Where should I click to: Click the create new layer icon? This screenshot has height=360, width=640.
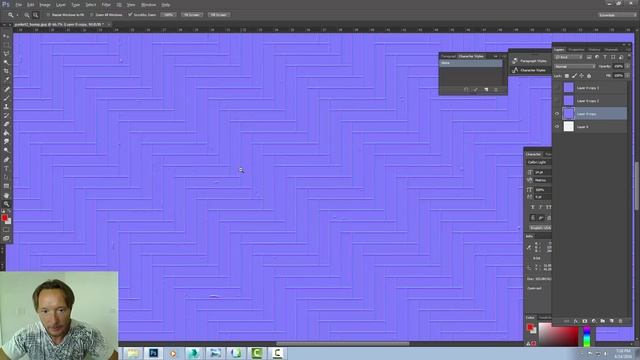(x=611, y=321)
